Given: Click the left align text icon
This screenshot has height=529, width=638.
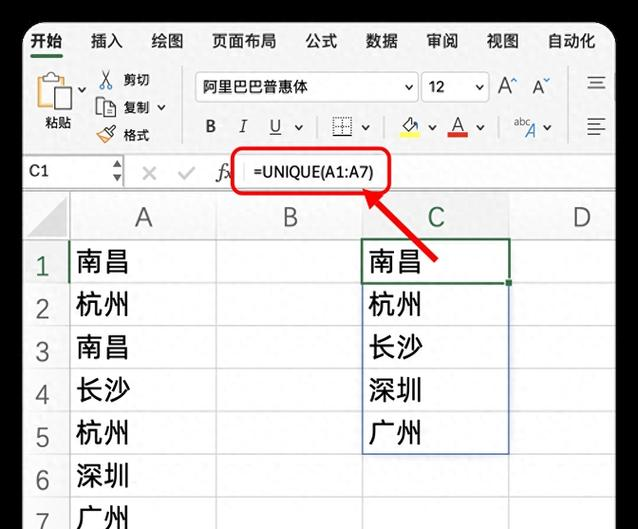Looking at the screenshot, I should [596, 126].
